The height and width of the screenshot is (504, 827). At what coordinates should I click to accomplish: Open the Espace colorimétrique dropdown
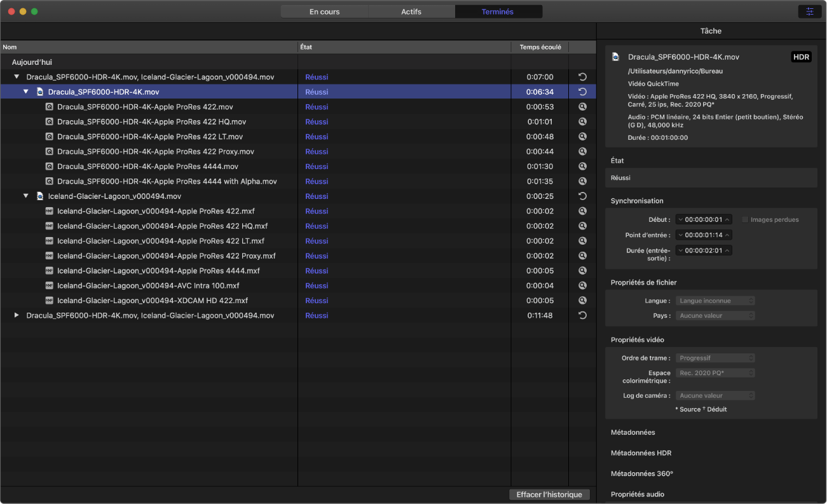coord(716,373)
